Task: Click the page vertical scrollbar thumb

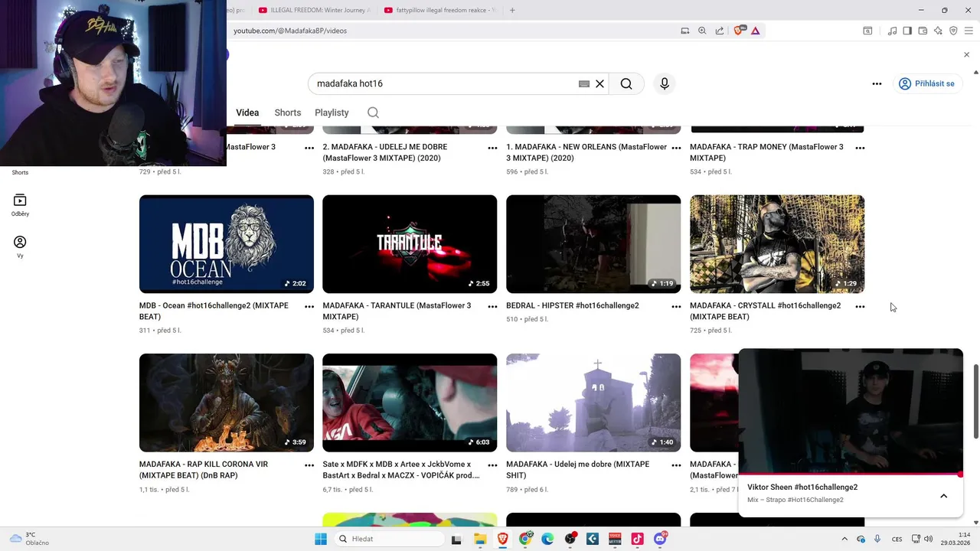Action: (x=975, y=401)
